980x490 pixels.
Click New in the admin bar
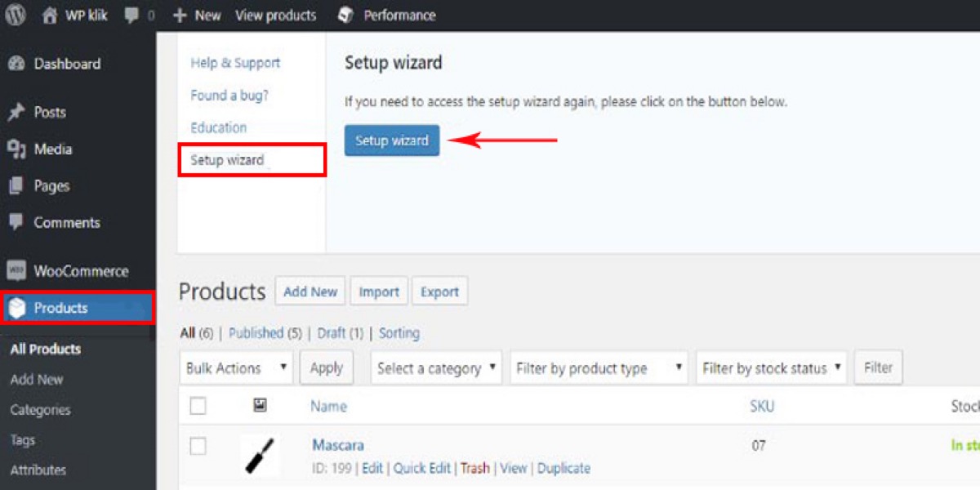tap(207, 16)
